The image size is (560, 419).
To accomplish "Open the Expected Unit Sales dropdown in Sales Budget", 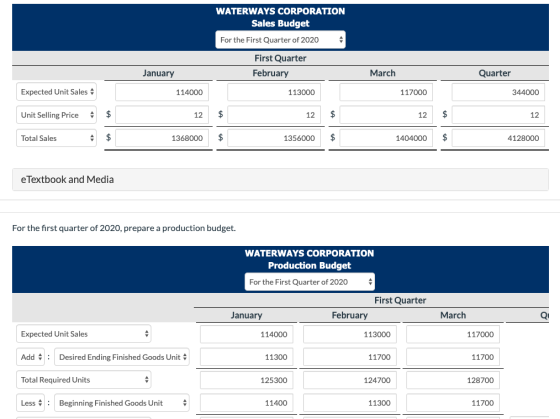I will [56, 92].
